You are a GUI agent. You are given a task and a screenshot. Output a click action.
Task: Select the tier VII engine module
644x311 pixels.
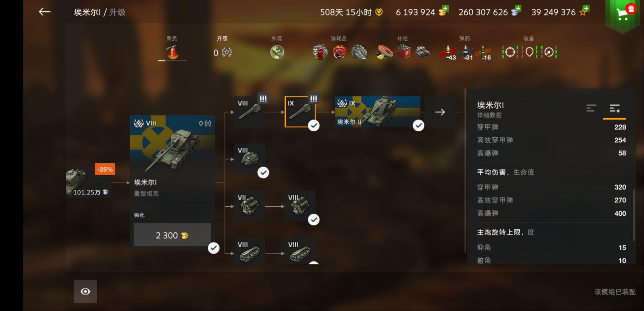point(250,206)
